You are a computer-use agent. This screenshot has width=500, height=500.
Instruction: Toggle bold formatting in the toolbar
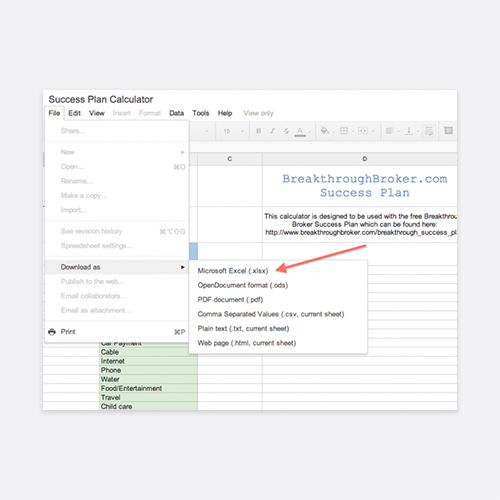pyautogui.click(x=258, y=131)
